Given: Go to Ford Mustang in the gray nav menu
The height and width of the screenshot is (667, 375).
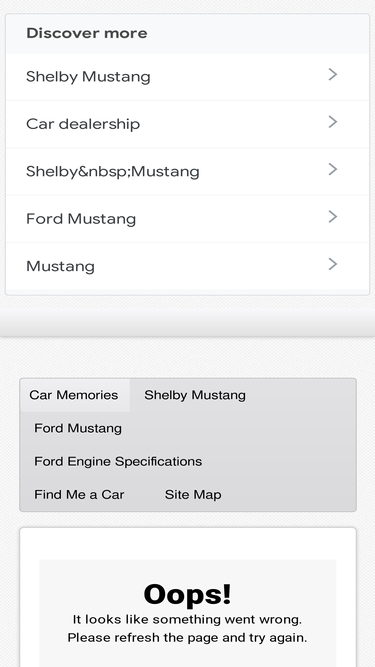Looking at the screenshot, I should (78, 428).
